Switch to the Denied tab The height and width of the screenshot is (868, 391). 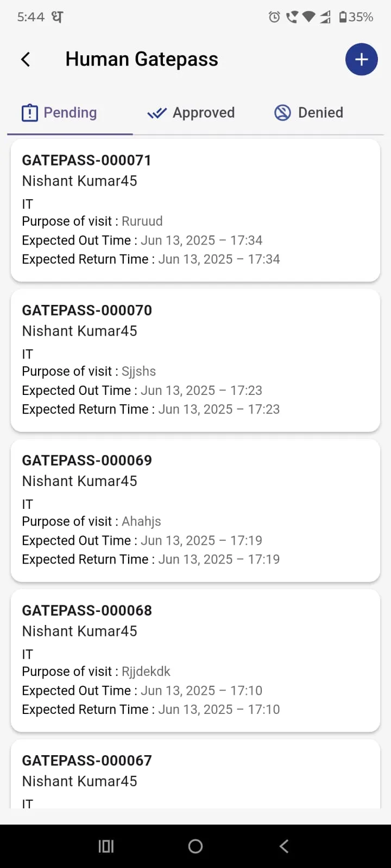coord(308,113)
